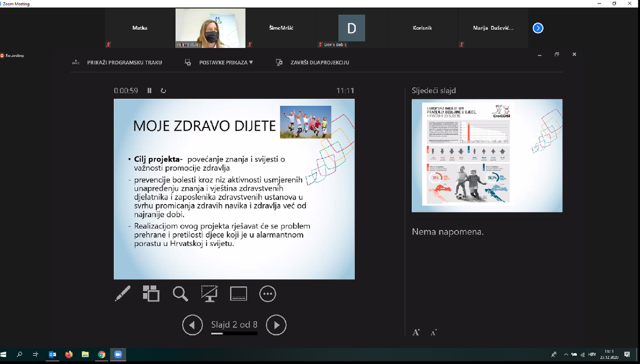
Task: Open Zoom from the Windows taskbar
Action: 118,354
